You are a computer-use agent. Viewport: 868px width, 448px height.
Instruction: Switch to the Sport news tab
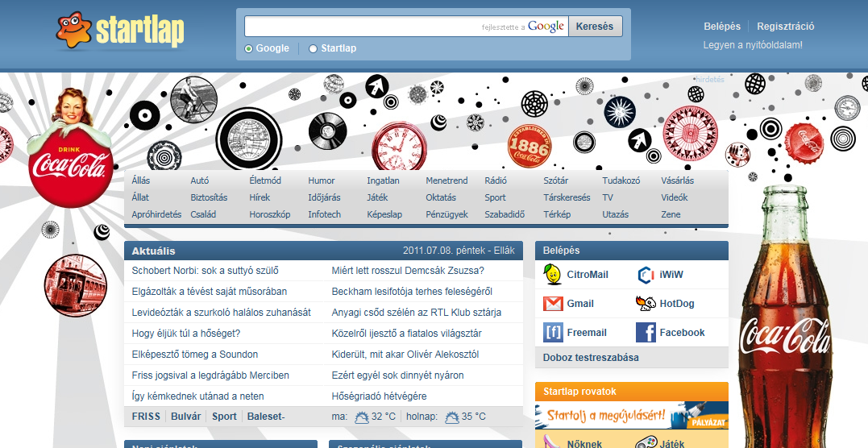coord(224,417)
